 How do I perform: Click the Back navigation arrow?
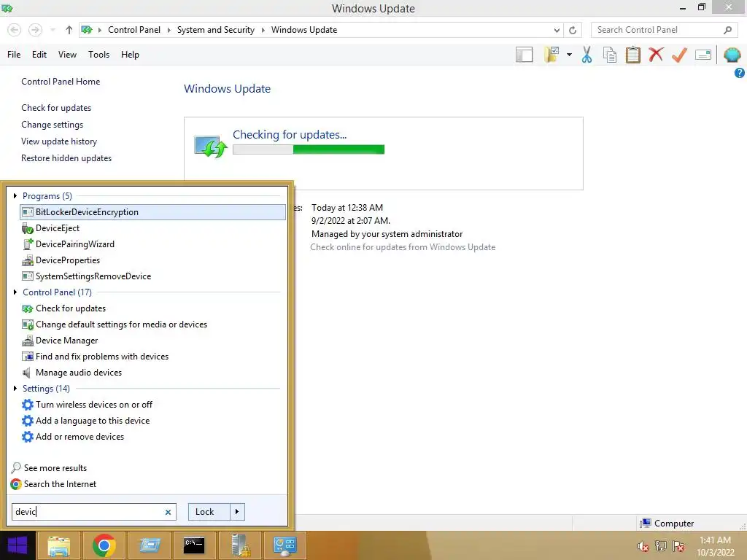(15, 30)
